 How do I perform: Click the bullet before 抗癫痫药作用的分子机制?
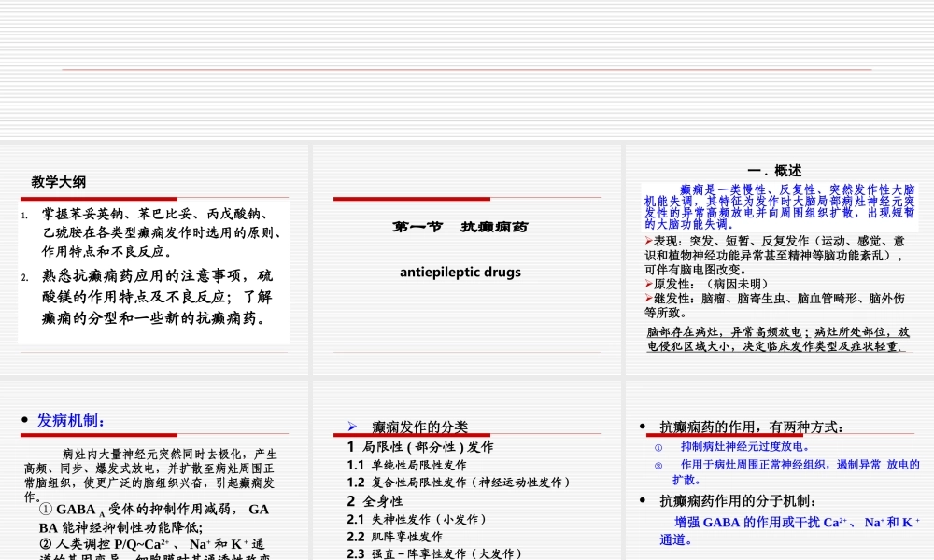click(x=641, y=497)
